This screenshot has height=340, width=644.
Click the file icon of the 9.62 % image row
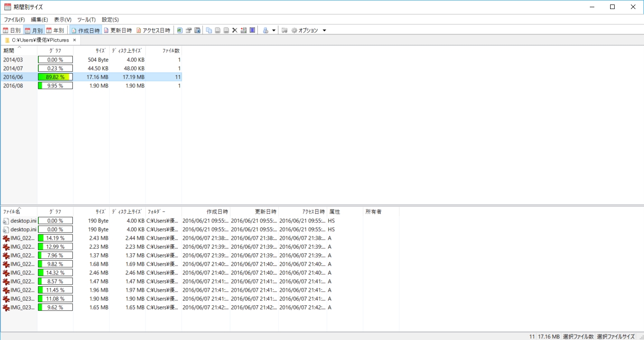pos(6,307)
